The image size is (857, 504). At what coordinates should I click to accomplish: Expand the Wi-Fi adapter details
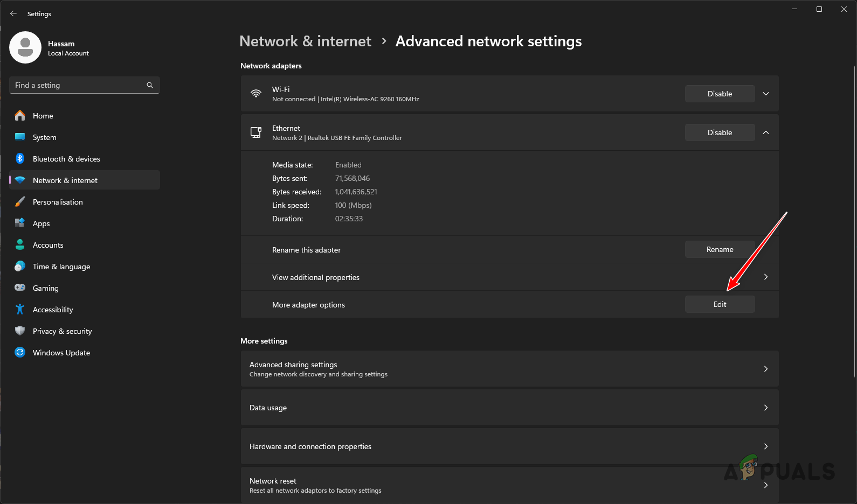[x=765, y=93]
